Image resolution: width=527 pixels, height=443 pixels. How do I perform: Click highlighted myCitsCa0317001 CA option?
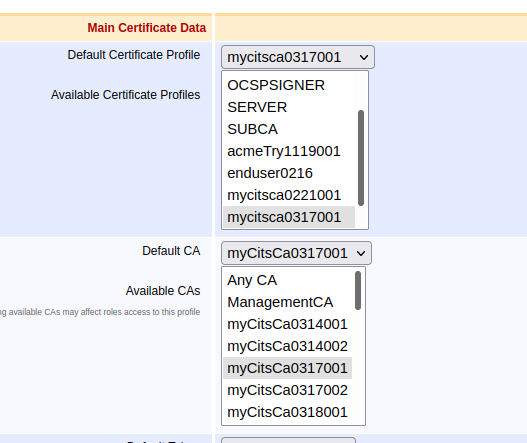288,368
